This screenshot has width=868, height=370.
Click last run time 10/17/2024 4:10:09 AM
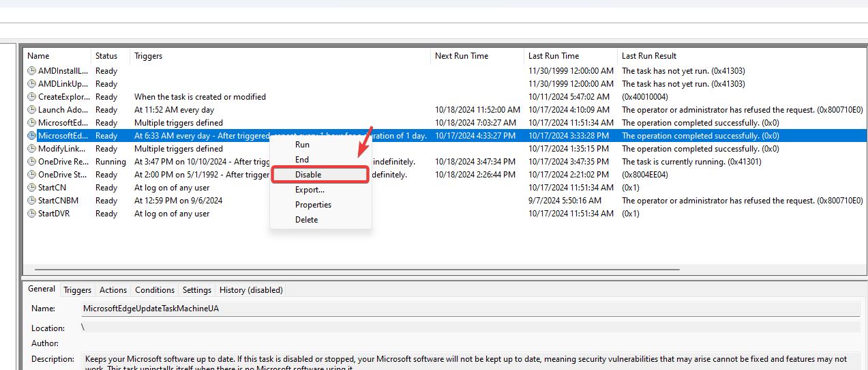tap(569, 110)
